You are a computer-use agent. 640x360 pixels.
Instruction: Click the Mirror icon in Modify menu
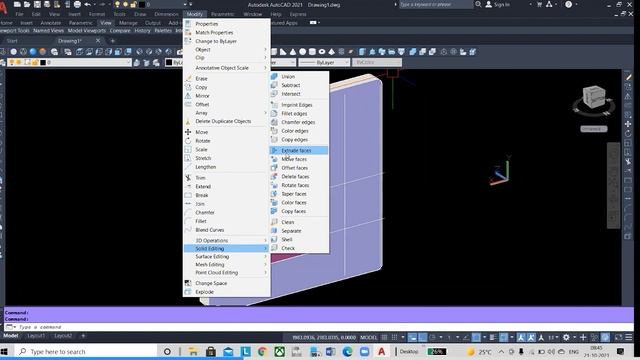point(188,96)
